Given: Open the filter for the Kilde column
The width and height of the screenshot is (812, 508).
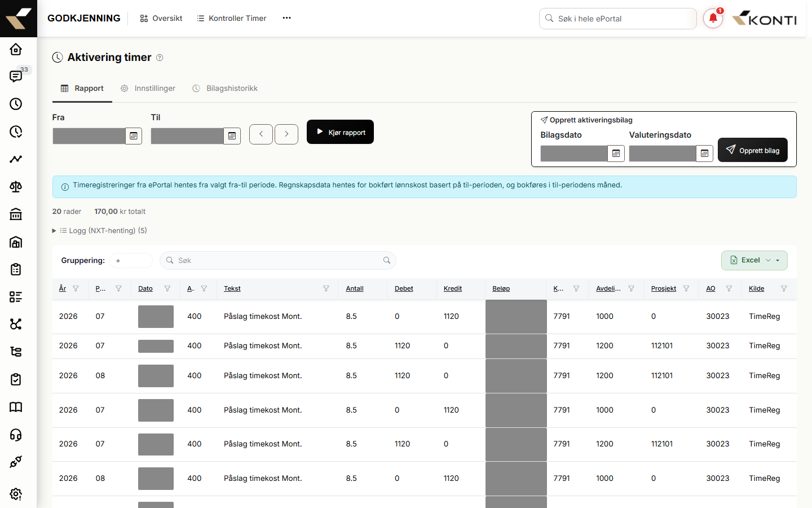Looking at the screenshot, I should [784, 288].
